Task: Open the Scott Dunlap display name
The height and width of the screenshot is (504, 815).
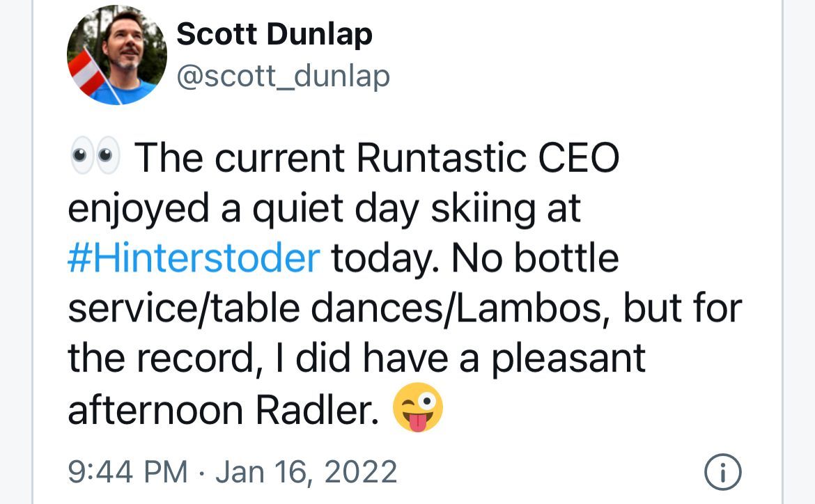Action: point(274,34)
